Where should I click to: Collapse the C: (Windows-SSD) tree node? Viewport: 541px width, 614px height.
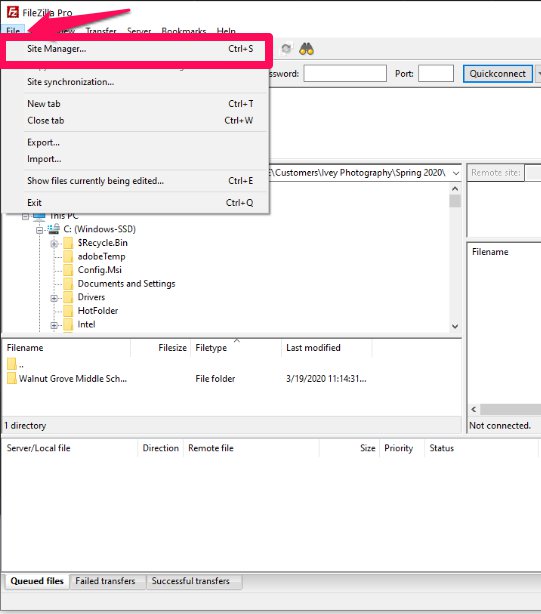39,230
